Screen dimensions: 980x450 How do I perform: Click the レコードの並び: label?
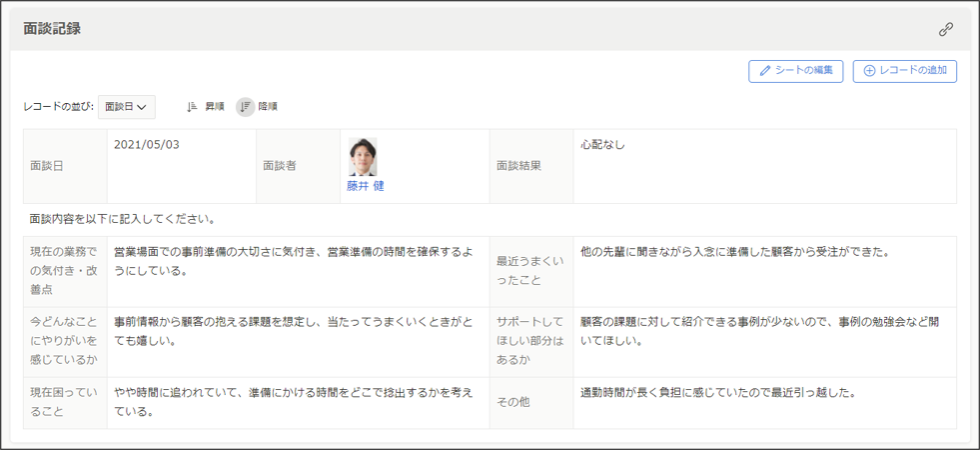[59, 107]
